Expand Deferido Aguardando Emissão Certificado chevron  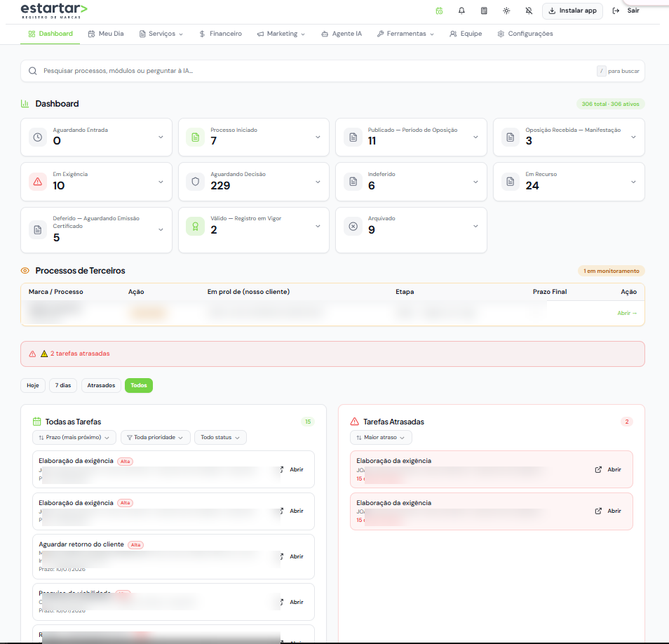click(161, 229)
